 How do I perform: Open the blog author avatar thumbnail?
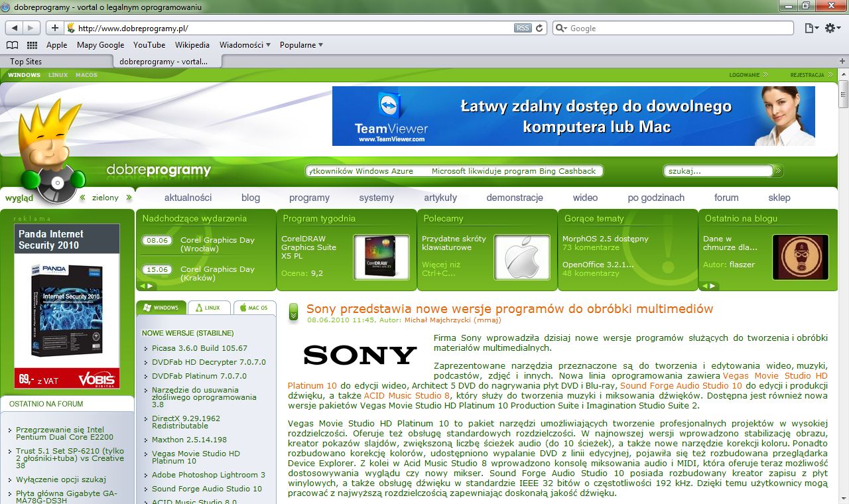point(801,257)
